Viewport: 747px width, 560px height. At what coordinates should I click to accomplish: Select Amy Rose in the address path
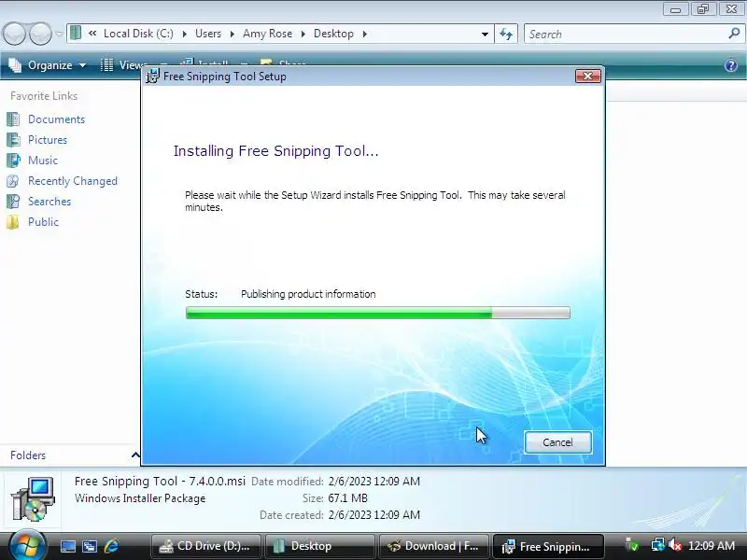[x=267, y=34]
